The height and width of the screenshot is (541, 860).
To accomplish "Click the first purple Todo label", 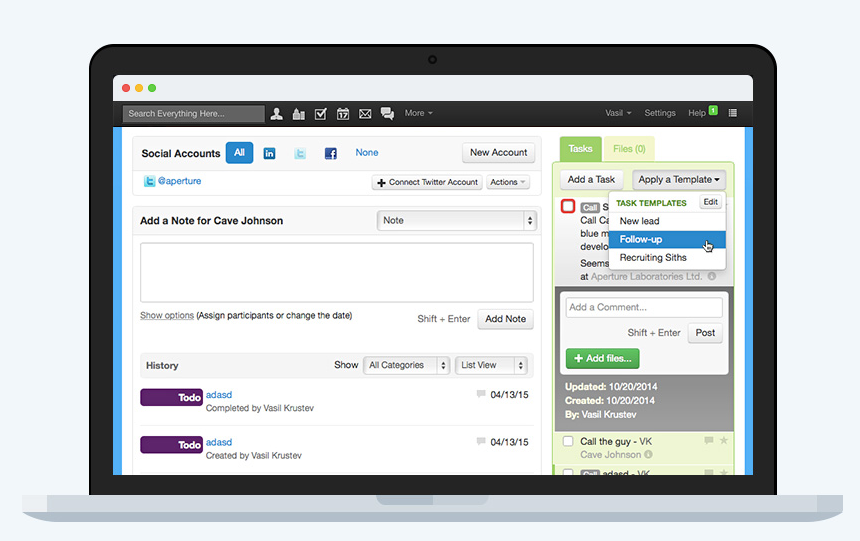I will click(x=172, y=397).
